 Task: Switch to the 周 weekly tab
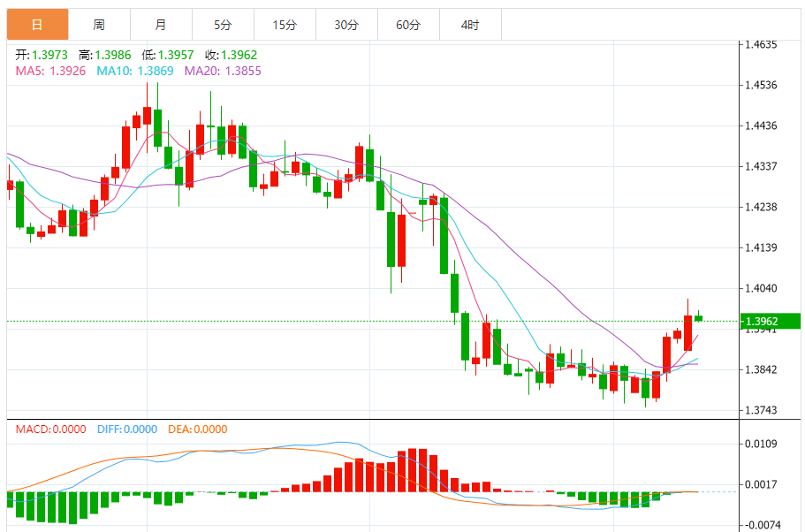point(99,25)
